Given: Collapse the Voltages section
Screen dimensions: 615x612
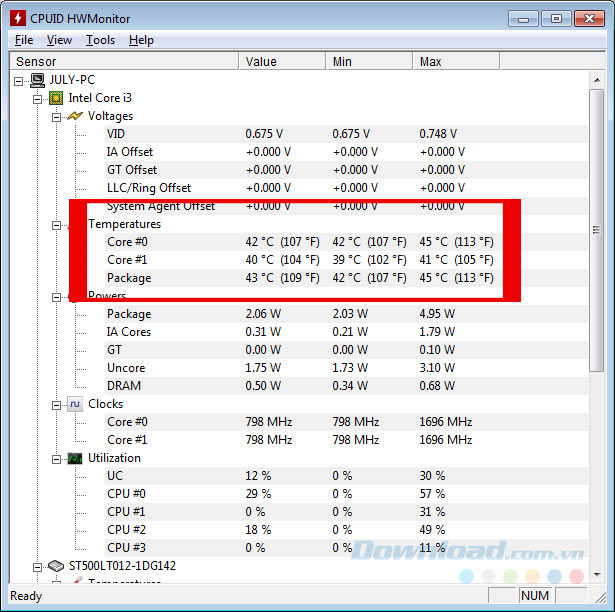Looking at the screenshot, I should [56, 117].
